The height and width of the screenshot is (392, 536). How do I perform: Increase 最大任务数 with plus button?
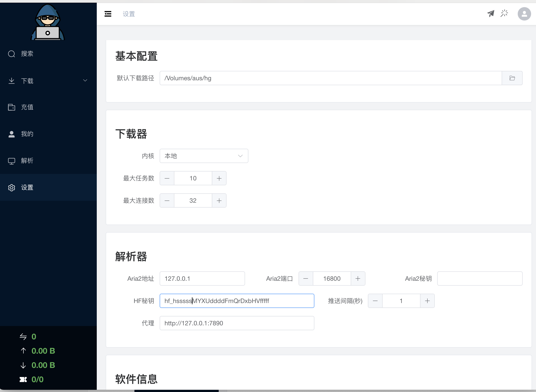click(219, 178)
